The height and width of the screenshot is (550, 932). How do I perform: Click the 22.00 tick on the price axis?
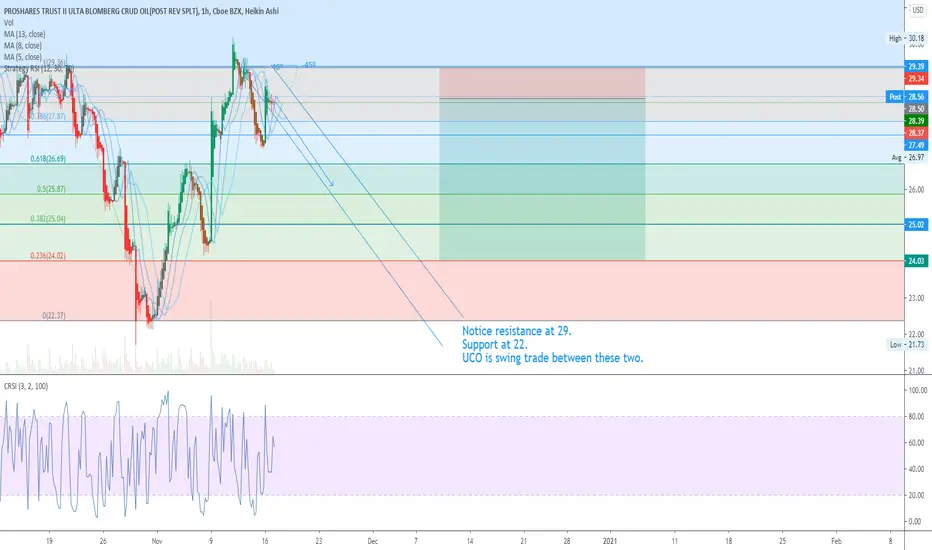coord(916,334)
